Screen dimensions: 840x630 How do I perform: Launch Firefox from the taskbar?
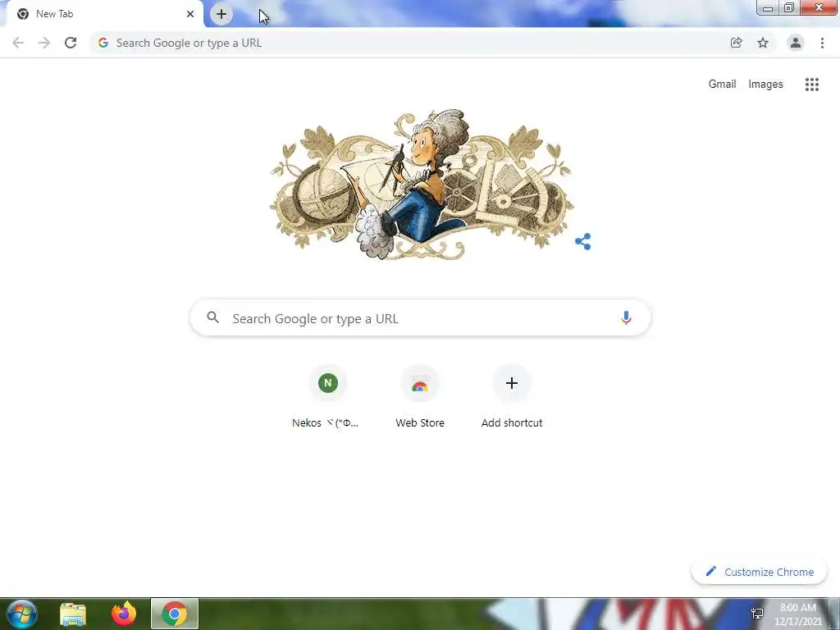coord(124,614)
